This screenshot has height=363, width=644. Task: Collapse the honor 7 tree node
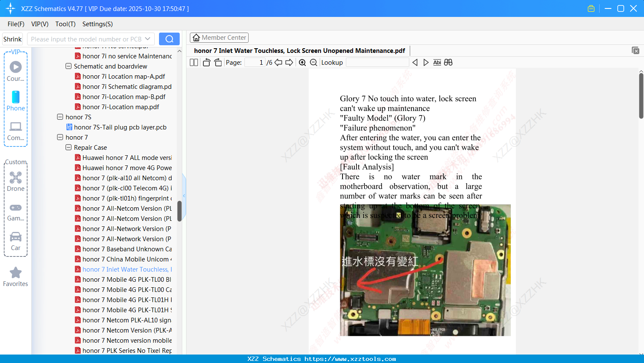click(x=60, y=137)
